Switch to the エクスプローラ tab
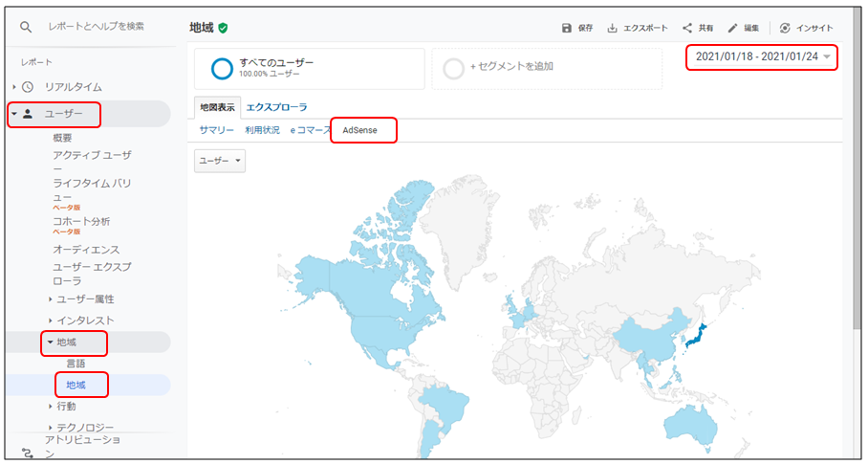The height and width of the screenshot is (464, 868). (277, 107)
